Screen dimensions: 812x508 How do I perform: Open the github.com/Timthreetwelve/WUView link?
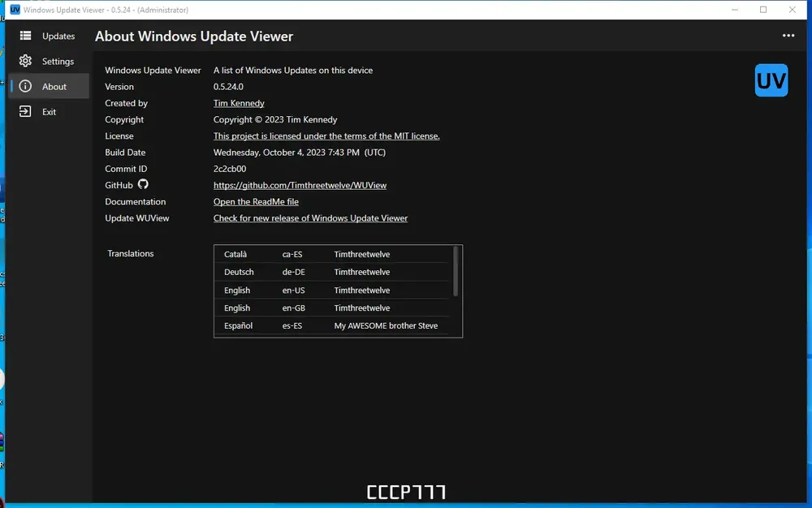pyautogui.click(x=300, y=185)
